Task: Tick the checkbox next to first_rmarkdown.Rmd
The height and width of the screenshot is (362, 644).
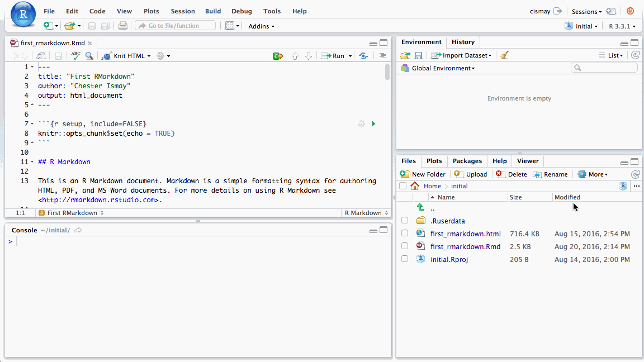Action: (405, 246)
